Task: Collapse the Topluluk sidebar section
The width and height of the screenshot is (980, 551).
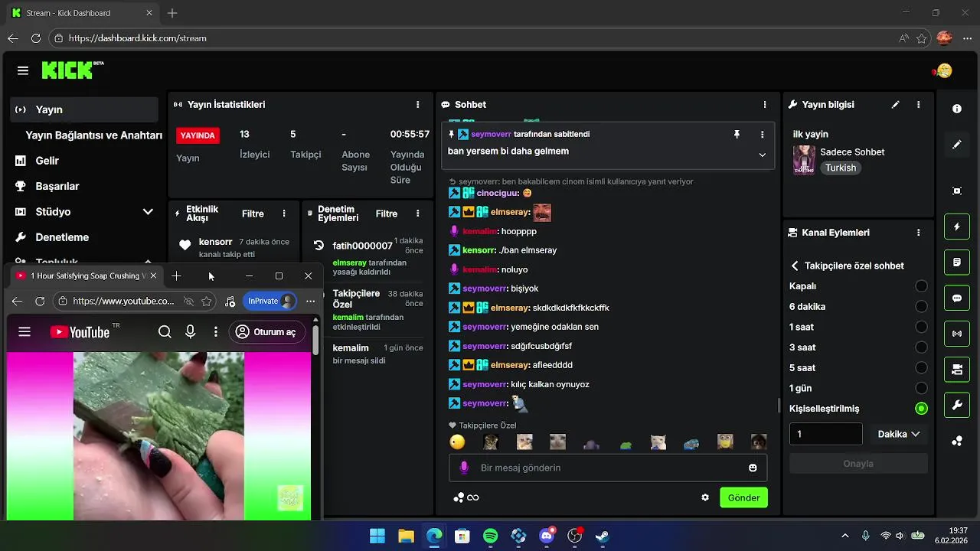Action: click(148, 262)
